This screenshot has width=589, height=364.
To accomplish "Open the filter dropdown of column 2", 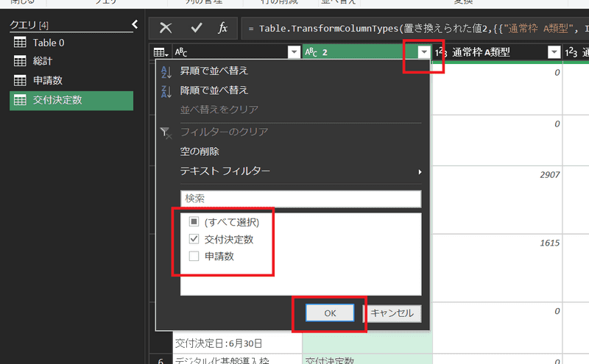I will tap(423, 52).
